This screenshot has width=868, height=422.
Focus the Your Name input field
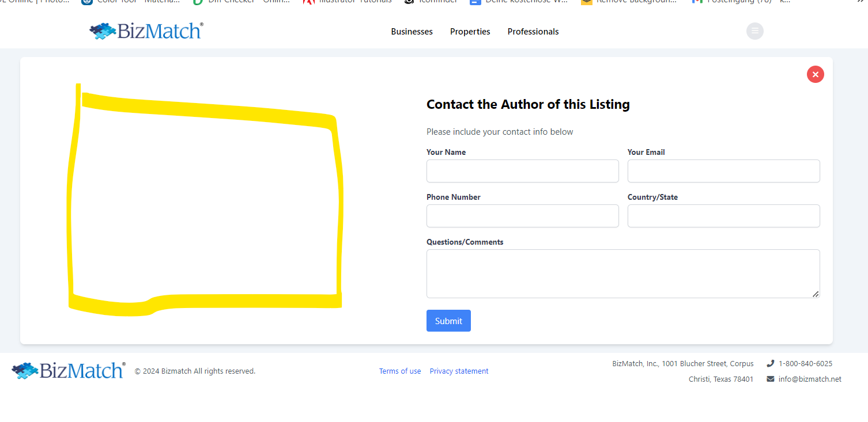click(522, 171)
